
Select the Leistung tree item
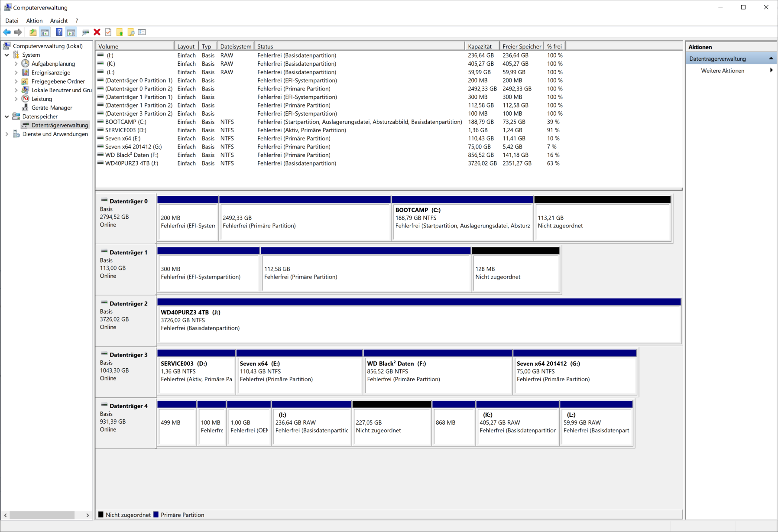pyautogui.click(x=42, y=99)
